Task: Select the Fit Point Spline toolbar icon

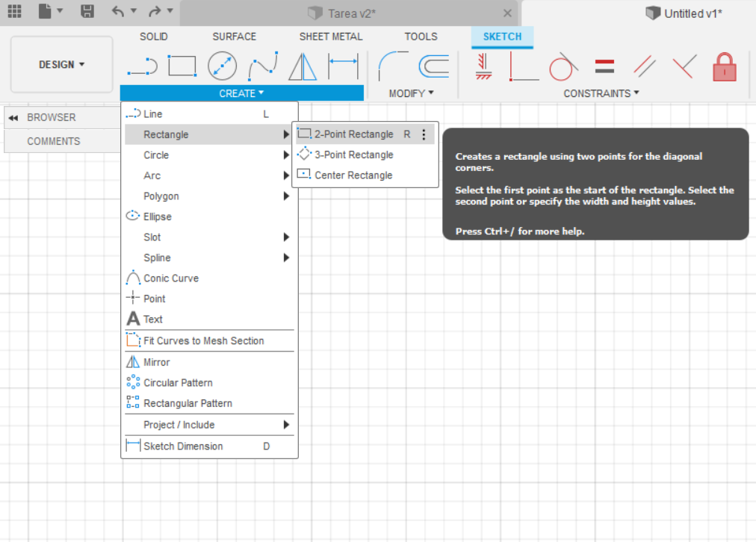Action: (263, 66)
